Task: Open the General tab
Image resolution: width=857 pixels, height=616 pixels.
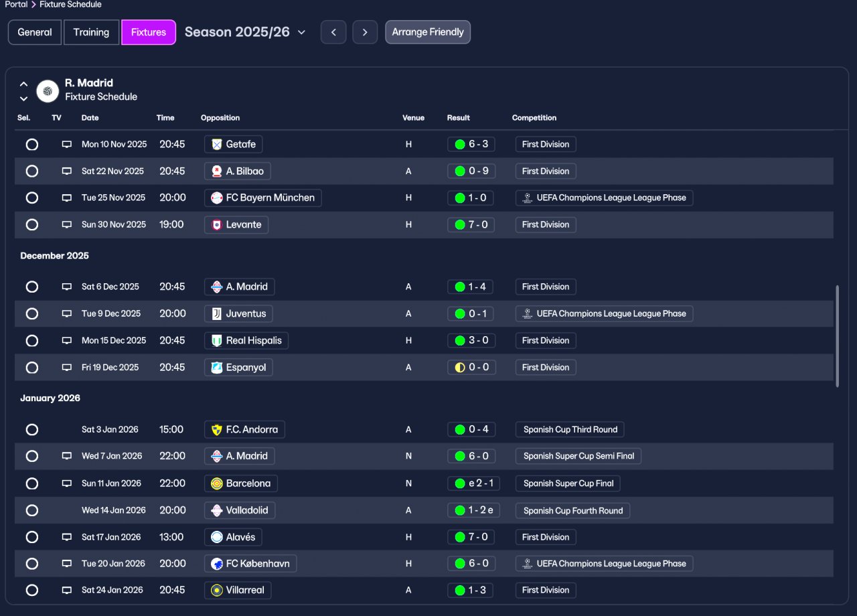Action: (x=35, y=32)
